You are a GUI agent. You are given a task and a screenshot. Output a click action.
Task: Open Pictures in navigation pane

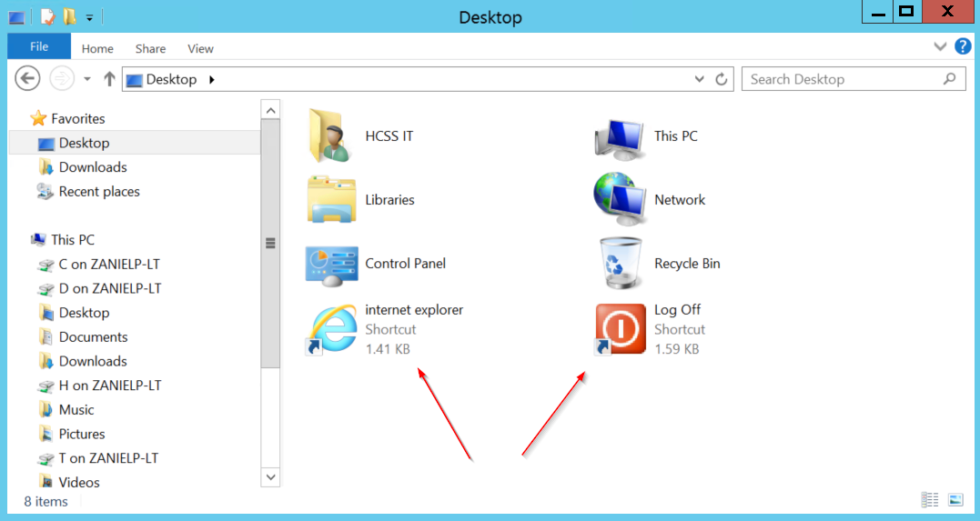pyautogui.click(x=82, y=435)
